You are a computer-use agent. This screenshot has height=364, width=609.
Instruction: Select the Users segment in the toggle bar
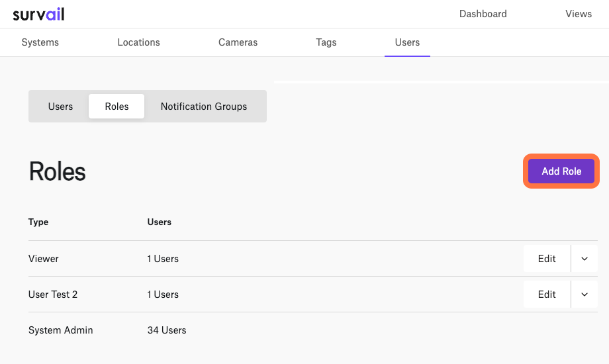coord(60,107)
